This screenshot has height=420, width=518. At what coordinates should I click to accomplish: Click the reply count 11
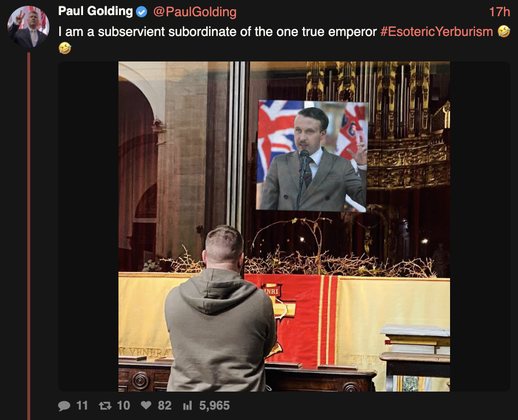82,405
